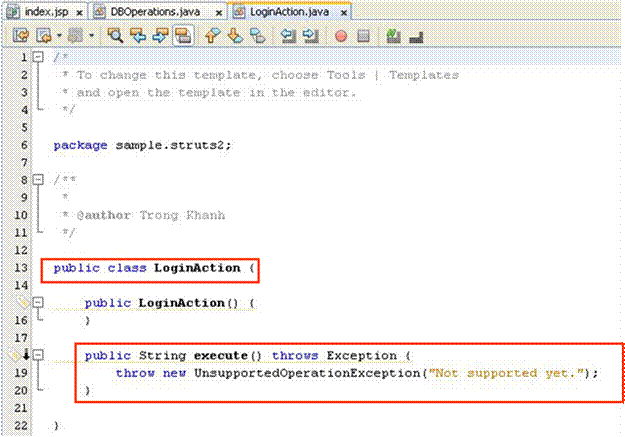Stop macro recording grey icon

(363, 36)
